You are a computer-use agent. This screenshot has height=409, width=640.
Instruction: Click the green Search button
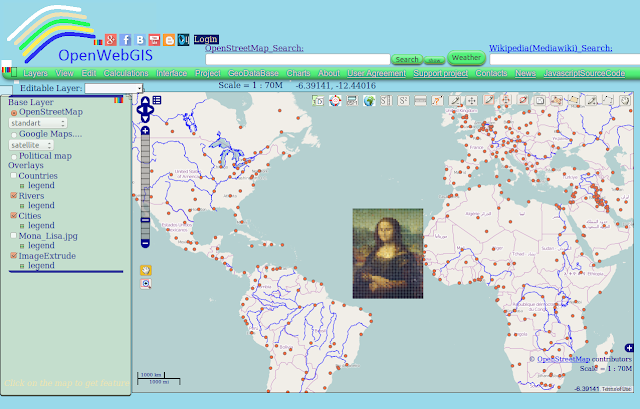point(407,60)
